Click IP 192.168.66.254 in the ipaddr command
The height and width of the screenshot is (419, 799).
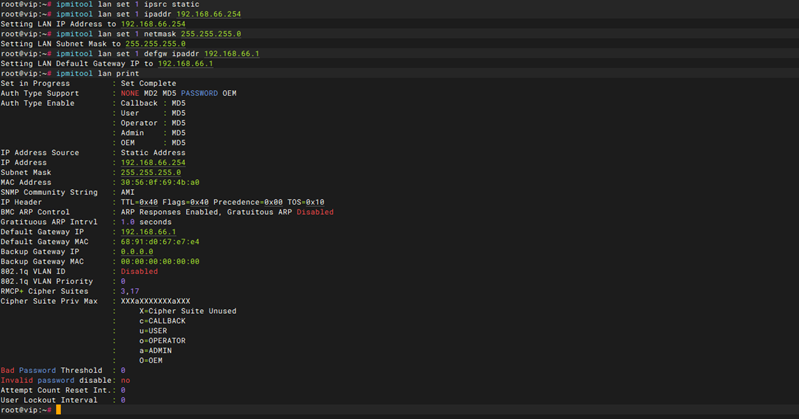pos(209,14)
